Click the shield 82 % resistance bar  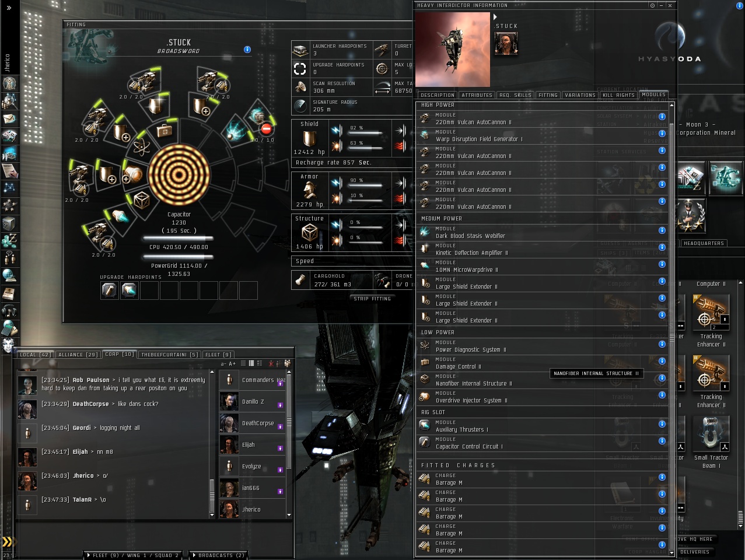pyautogui.click(x=365, y=133)
